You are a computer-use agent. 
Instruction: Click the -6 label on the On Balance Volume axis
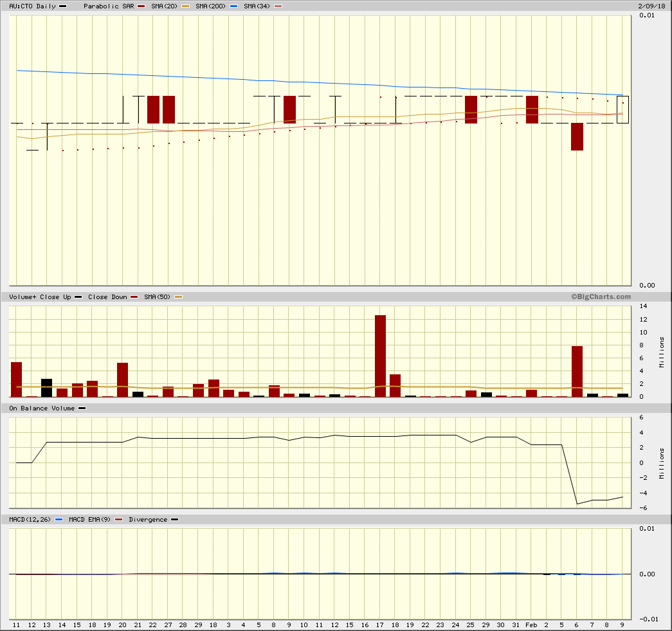pyautogui.click(x=643, y=508)
